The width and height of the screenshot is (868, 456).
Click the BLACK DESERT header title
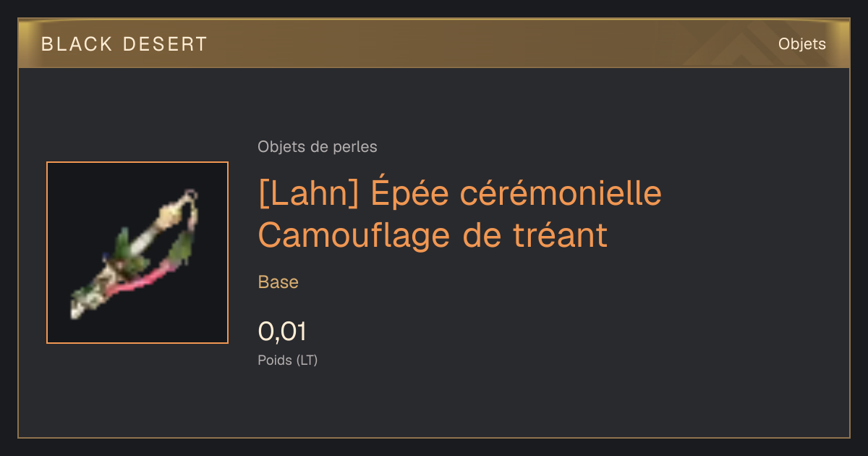point(124,44)
